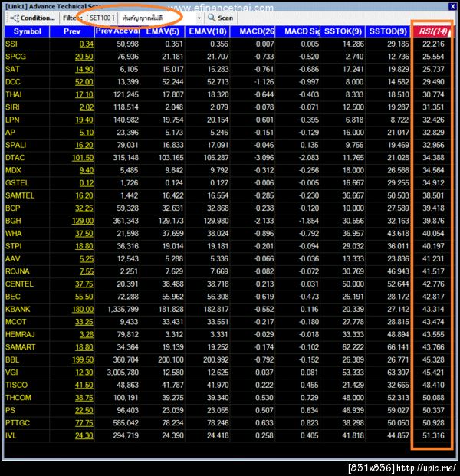Select the THCOM symbol
The width and height of the screenshot is (460, 476).
[x=18, y=398]
